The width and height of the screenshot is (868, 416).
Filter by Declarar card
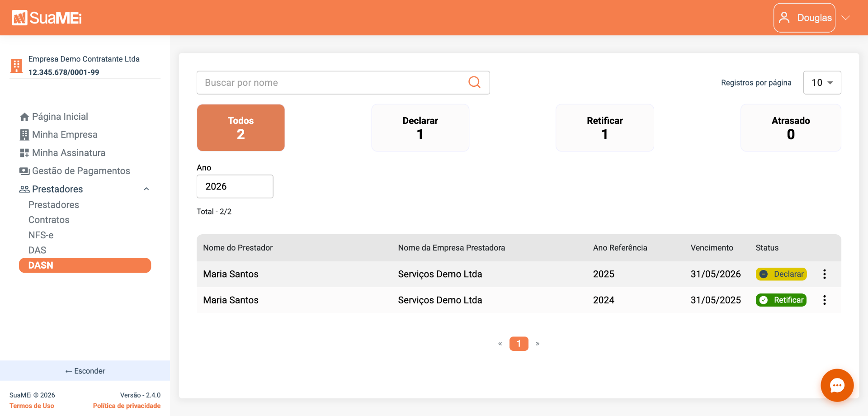420,128
